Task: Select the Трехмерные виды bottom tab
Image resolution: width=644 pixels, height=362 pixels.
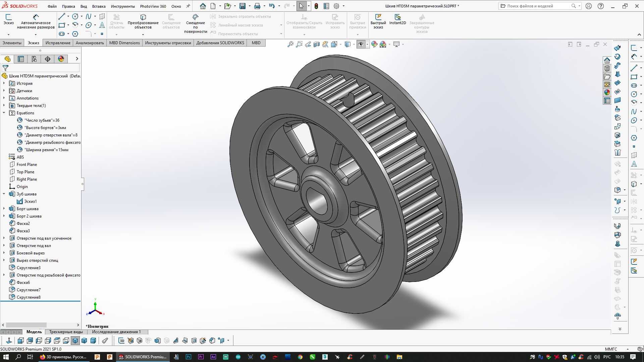Action: click(x=66, y=332)
